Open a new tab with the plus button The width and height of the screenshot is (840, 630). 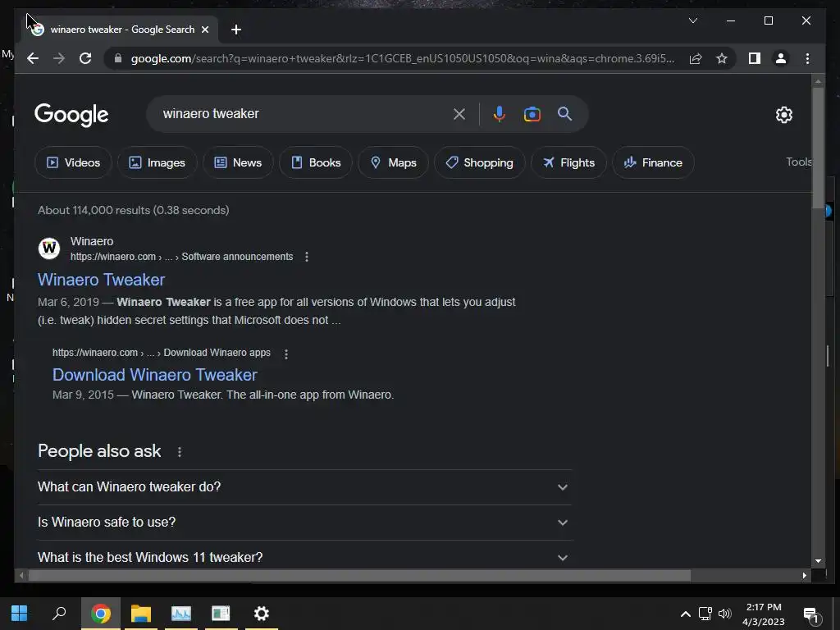click(235, 30)
